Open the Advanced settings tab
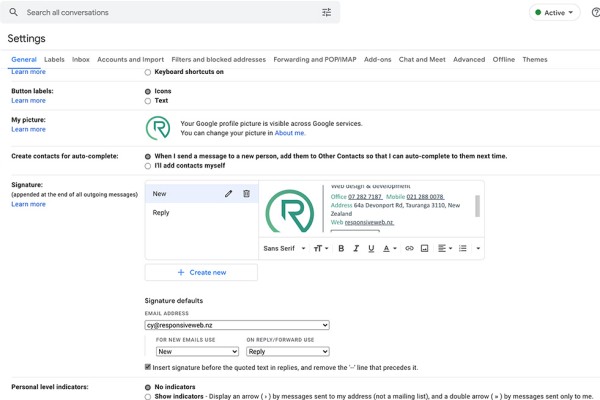Viewport: 600px width, 400px height. (x=469, y=59)
